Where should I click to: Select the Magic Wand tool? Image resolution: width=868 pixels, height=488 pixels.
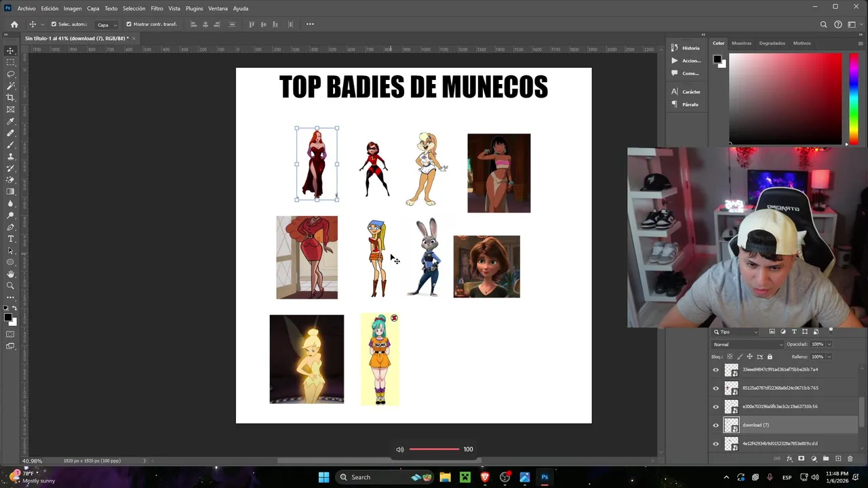point(10,86)
